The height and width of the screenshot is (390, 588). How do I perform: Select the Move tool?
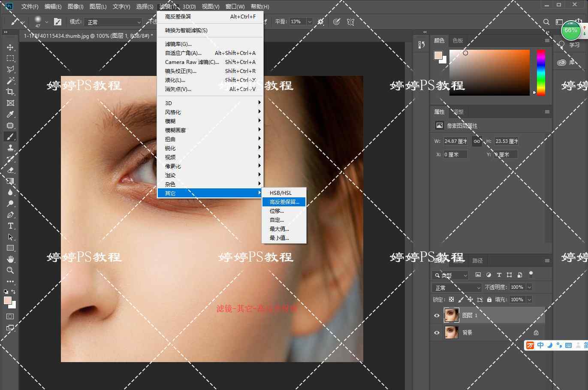pos(10,47)
